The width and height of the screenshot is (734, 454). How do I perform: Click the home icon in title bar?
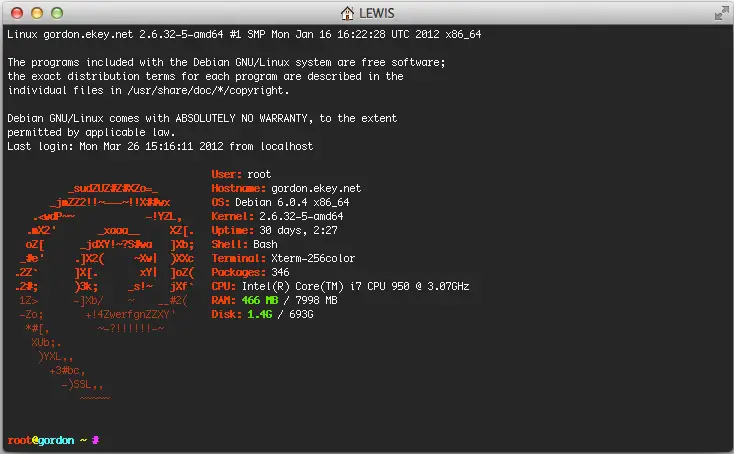(347, 13)
